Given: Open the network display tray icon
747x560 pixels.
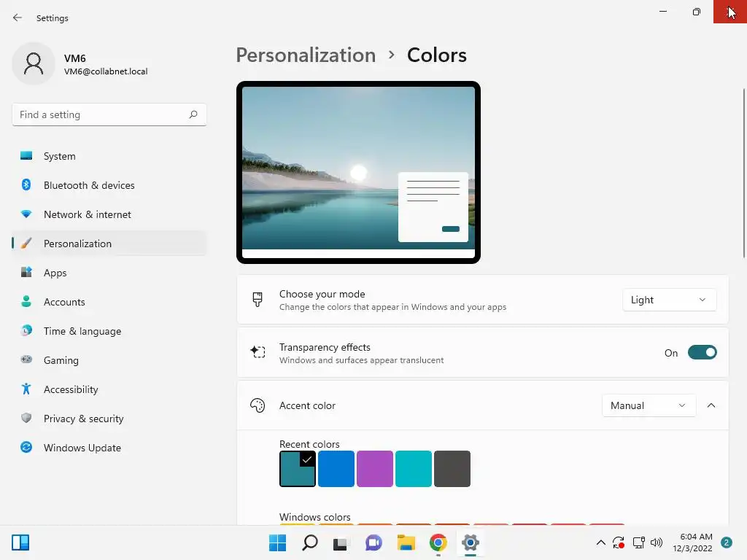Looking at the screenshot, I should (x=638, y=542).
